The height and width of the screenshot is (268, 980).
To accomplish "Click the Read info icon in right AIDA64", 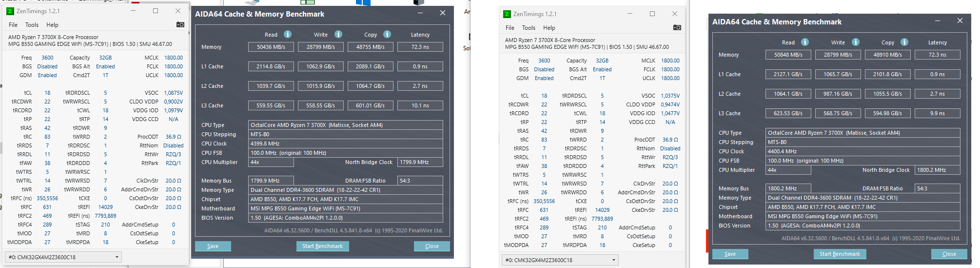I will pyautogui.click(x=805, y=42).
